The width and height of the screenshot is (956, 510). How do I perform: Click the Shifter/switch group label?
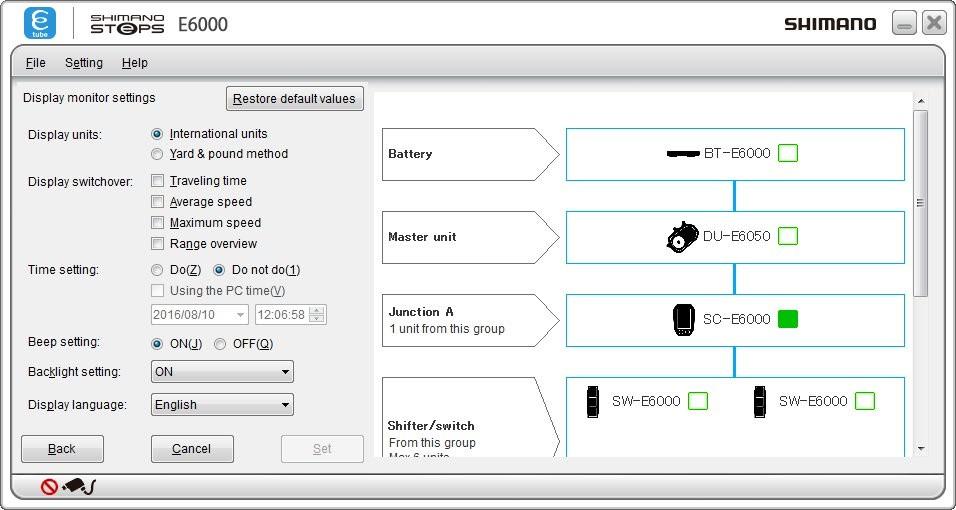(470, 417)
